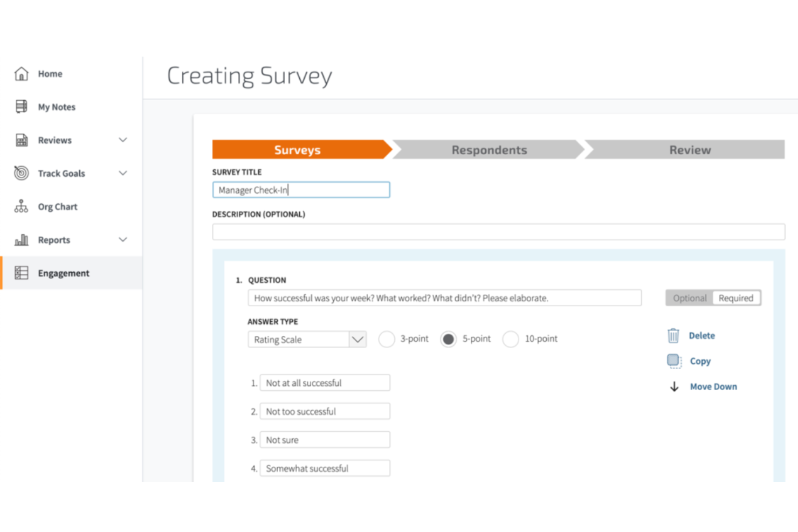Set question to Optional

click(689, 298)
